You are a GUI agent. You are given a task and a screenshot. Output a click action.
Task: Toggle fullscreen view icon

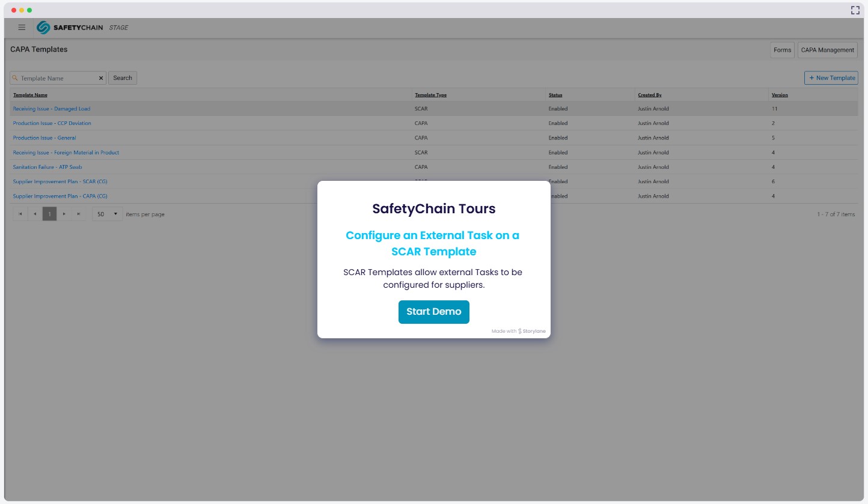(x=855, y=10)
